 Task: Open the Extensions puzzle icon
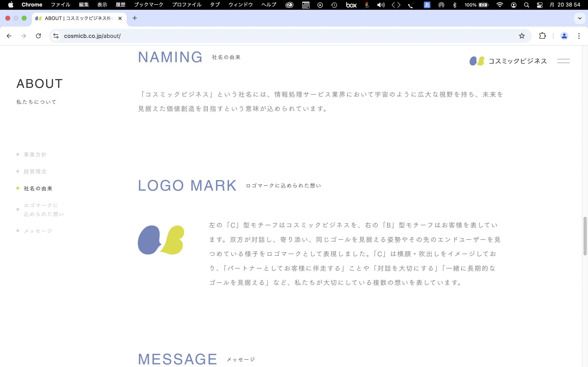542,36
